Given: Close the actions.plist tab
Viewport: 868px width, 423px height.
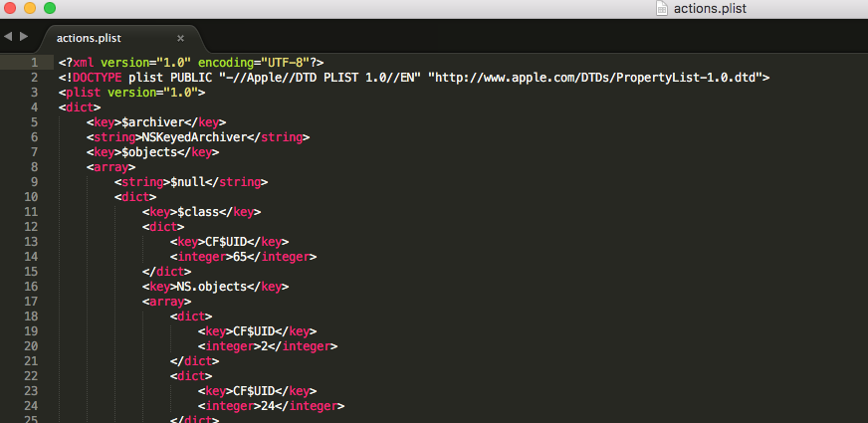Looking at the screenshot, I should 180,38.
